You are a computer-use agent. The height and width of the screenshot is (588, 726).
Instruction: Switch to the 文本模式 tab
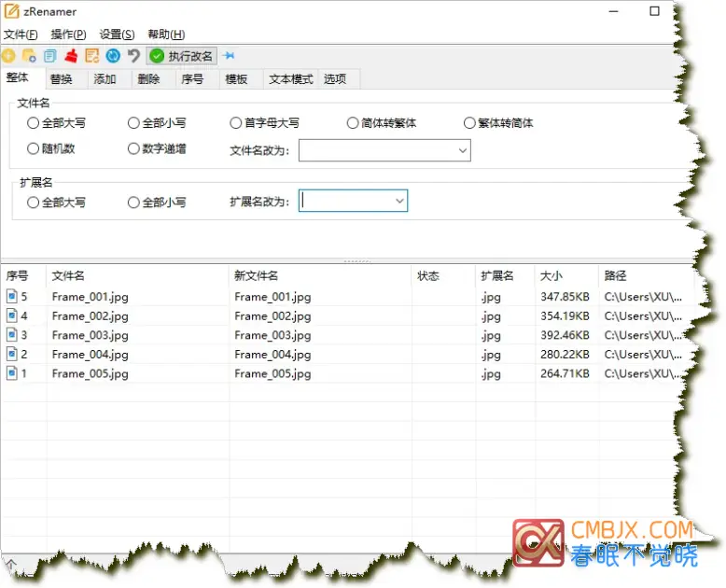coord(291,79)
